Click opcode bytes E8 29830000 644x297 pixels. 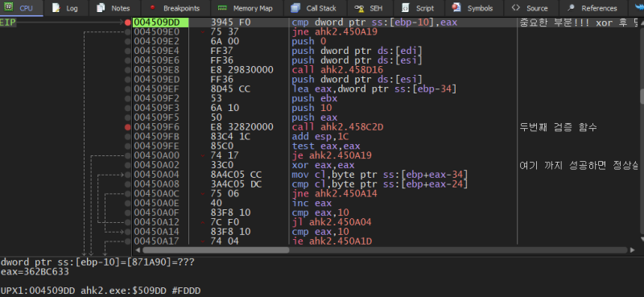[242, 70]
